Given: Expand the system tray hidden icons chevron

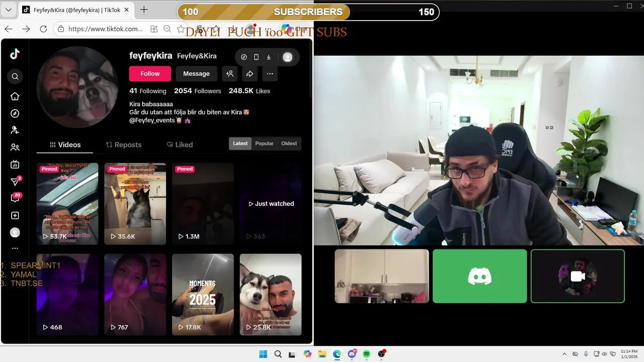Looking at the screenshot, I should (x=564, y=354).
